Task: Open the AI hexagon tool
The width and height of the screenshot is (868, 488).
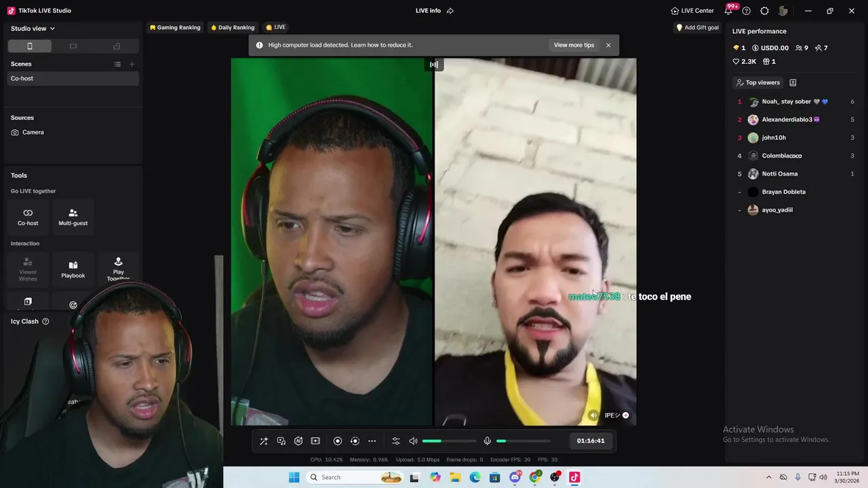Action: point(298,441)
